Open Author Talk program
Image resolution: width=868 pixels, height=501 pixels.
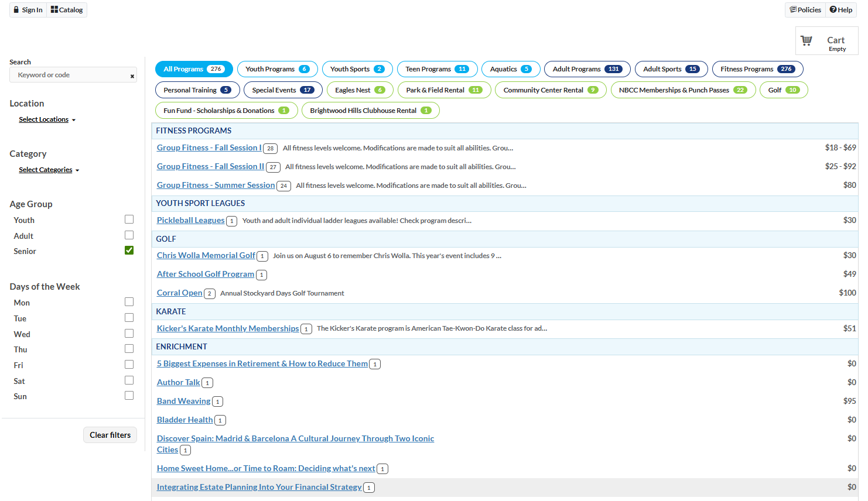coord(179,382)
